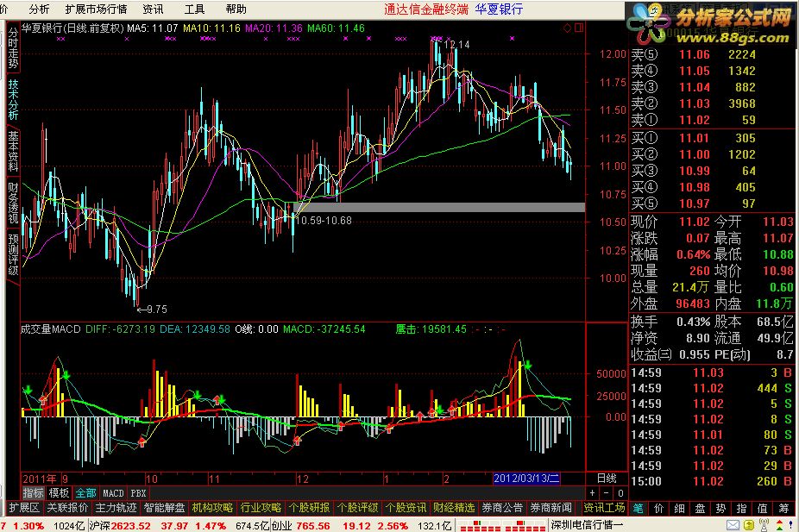
Task: Open the 基本资料 side tab
Action: coord(13,151)
